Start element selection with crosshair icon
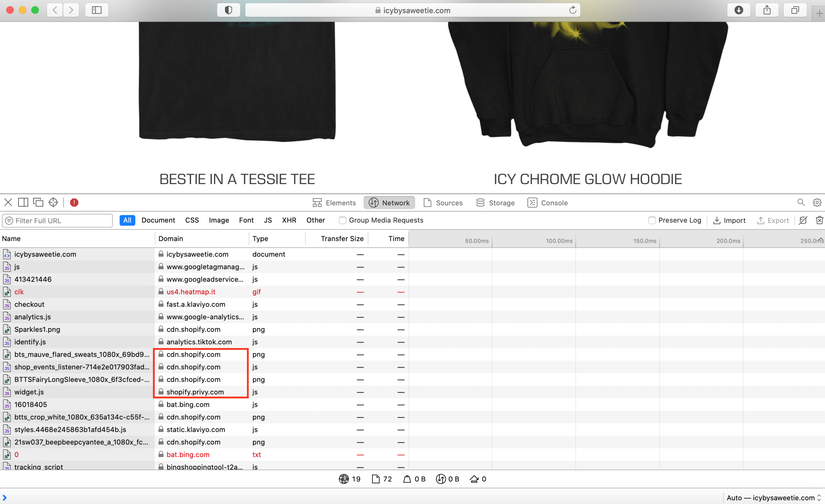 click(x=53, y=203)
